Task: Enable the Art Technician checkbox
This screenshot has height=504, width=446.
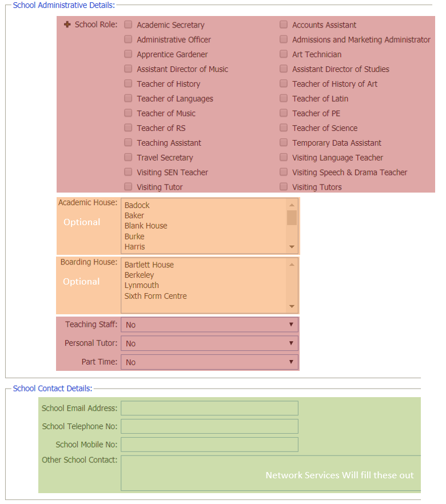Action: pos(284,54)
